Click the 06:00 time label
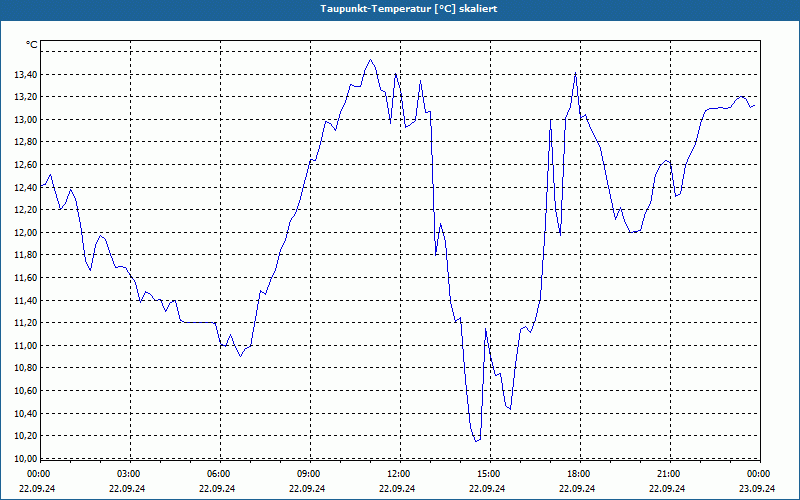Screen dimensions: 800x500 (x=218, y=474)
